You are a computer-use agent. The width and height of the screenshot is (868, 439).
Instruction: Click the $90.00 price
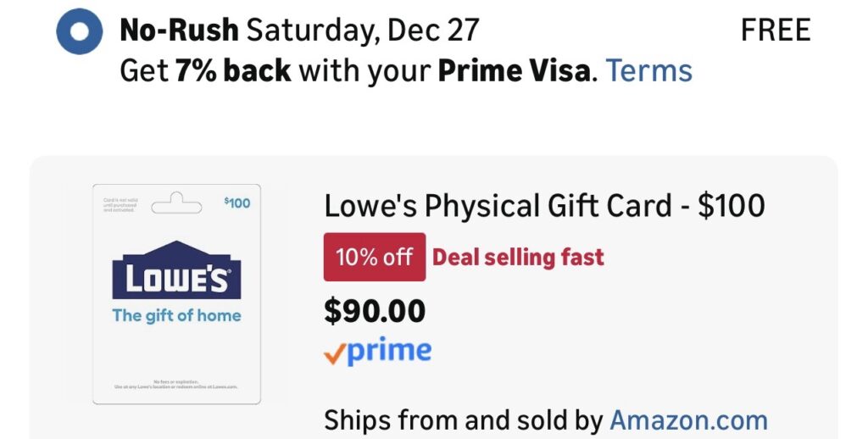pyautogui.click(x=374, y=311)
